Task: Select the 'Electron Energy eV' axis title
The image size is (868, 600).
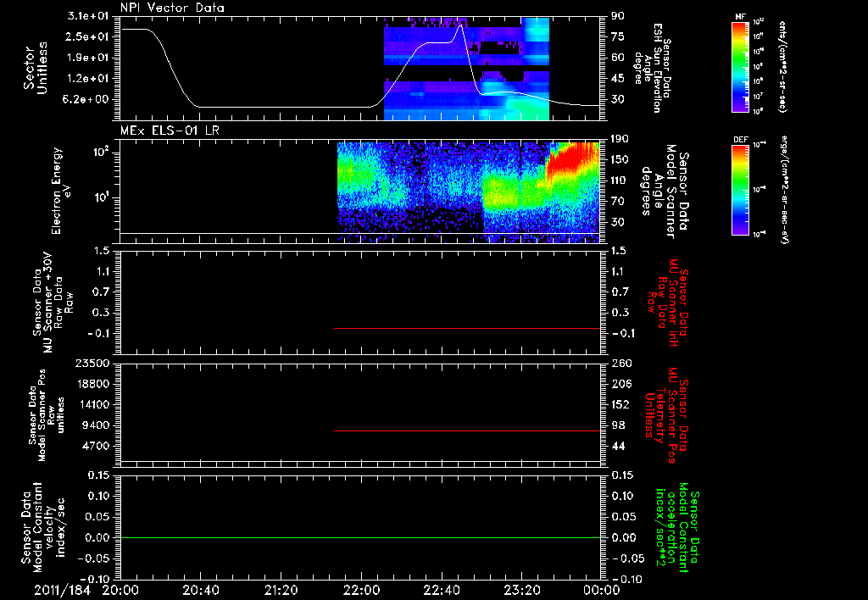Action: [x=60, y=191]
